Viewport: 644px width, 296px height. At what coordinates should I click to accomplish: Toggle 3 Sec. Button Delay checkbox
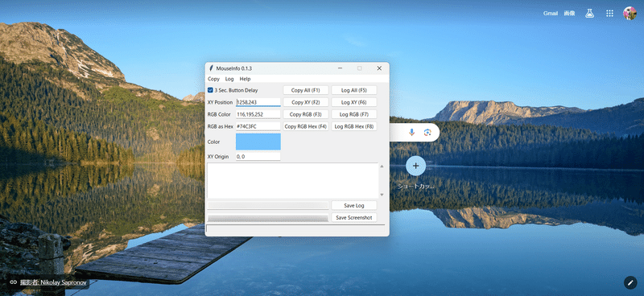click(210, 90)
